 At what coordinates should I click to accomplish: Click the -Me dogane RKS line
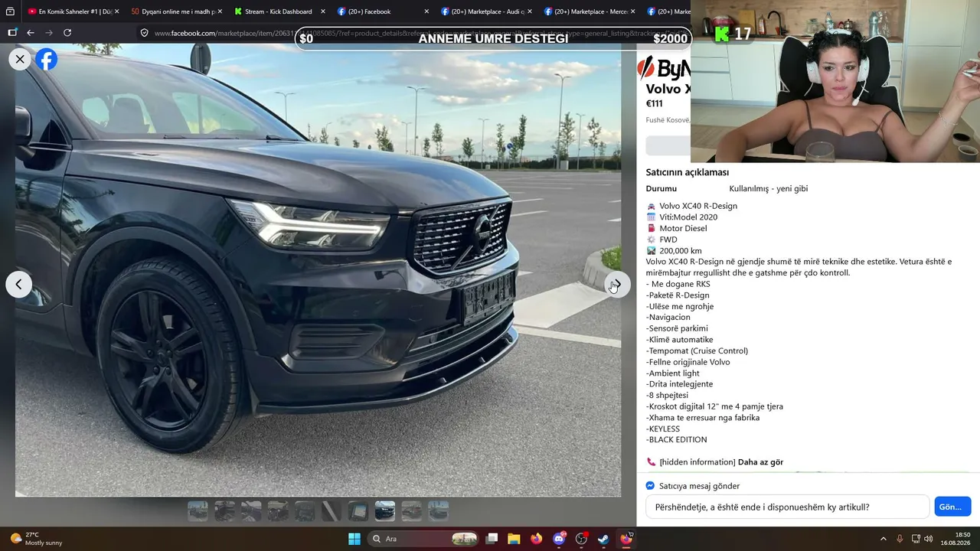tap(678, 284)
